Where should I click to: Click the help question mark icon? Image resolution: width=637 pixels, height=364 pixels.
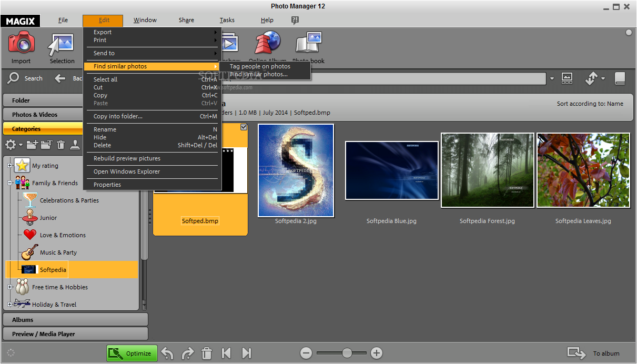(x=295, y=20)
